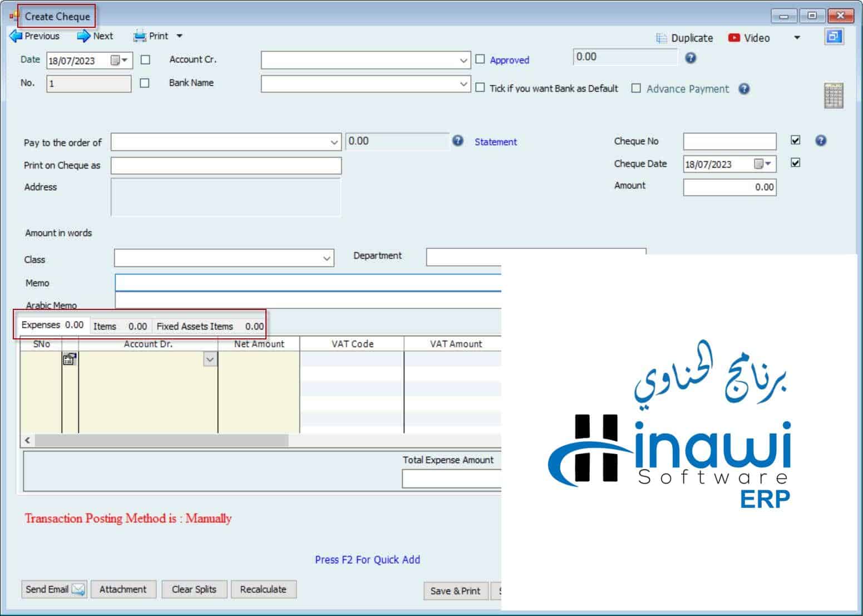Expand the Class dropdown
Screen dimensions: 863x616
click(x=327, y=258)
